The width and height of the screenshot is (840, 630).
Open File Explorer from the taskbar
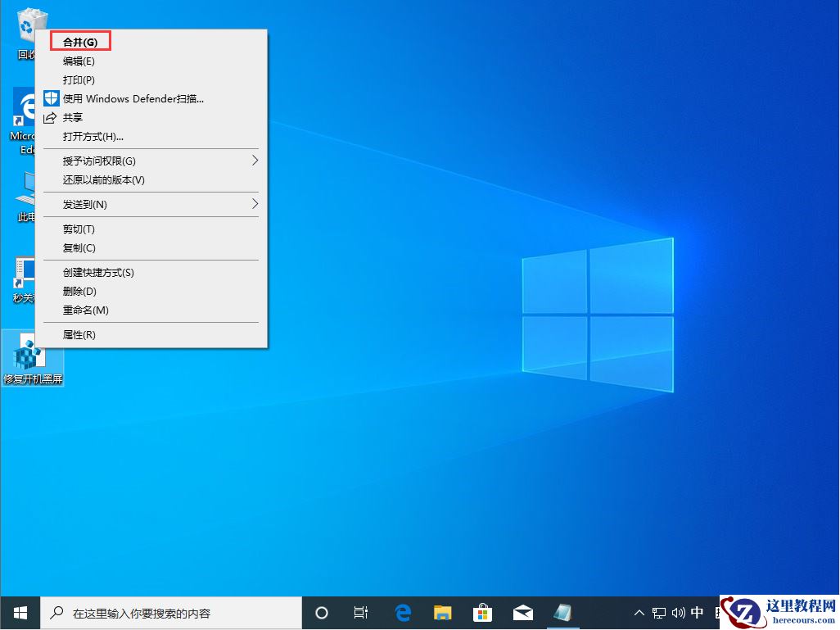(x=442, y=612)
